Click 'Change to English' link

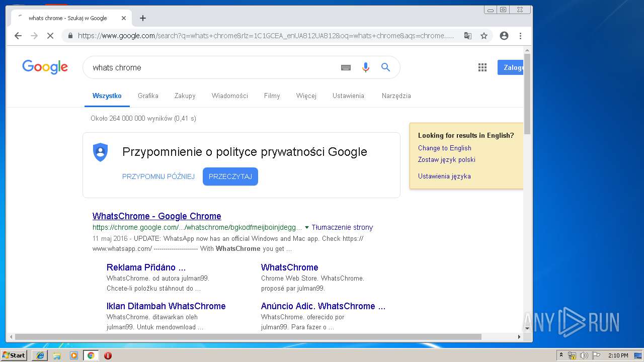click(x=445, y=148)
